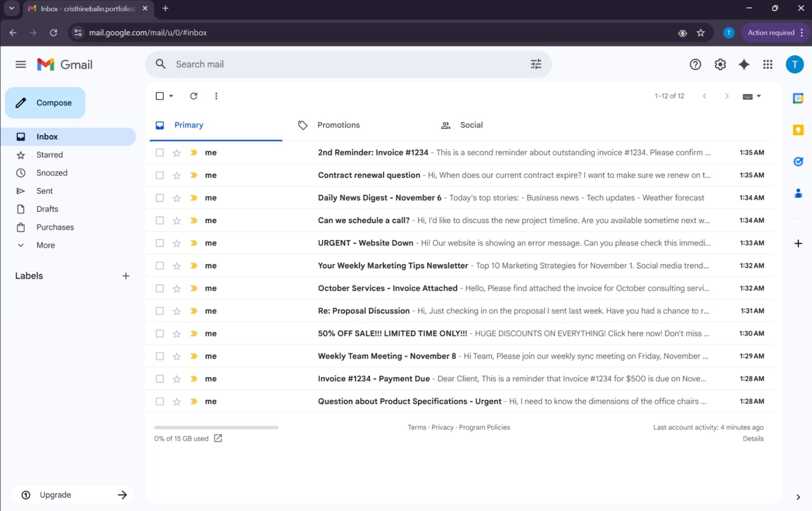The image size is (812, 511).
Task: Open Settings gear icon
Action: click(x=720, y=65)
